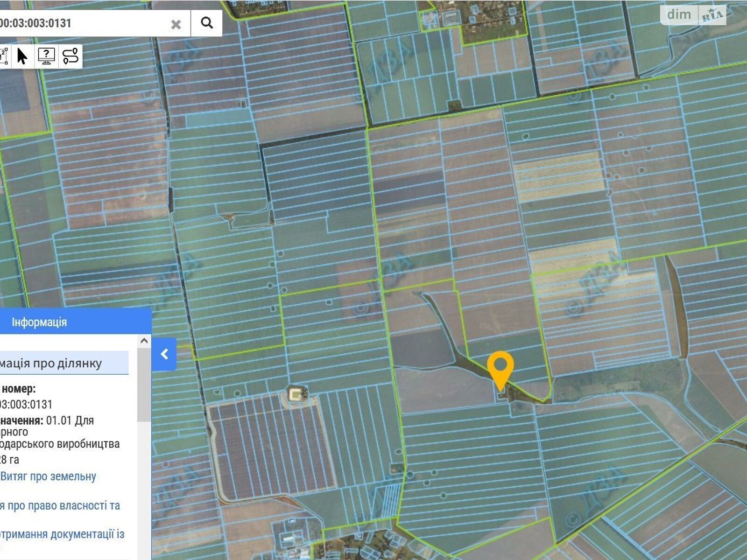Open the Інформація tab header
Viewport: 747px width, 560px height.
pyautogui.click(x=39, y=322)
